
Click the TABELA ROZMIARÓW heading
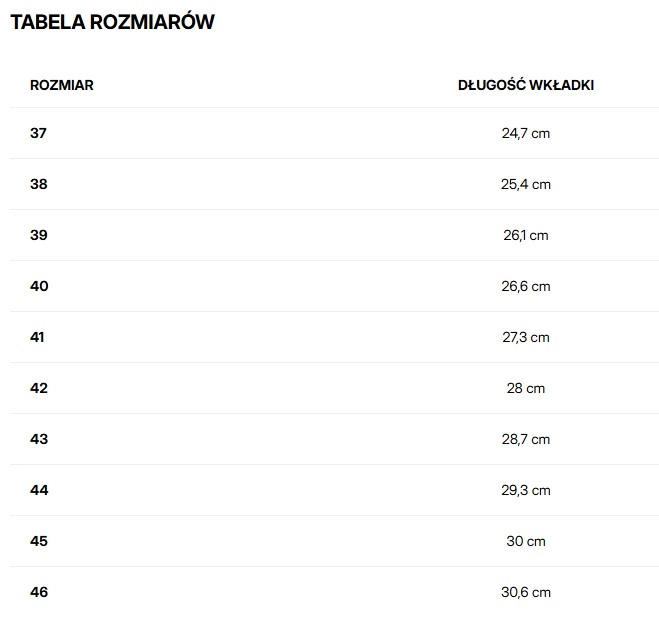(x=112, y=22)
